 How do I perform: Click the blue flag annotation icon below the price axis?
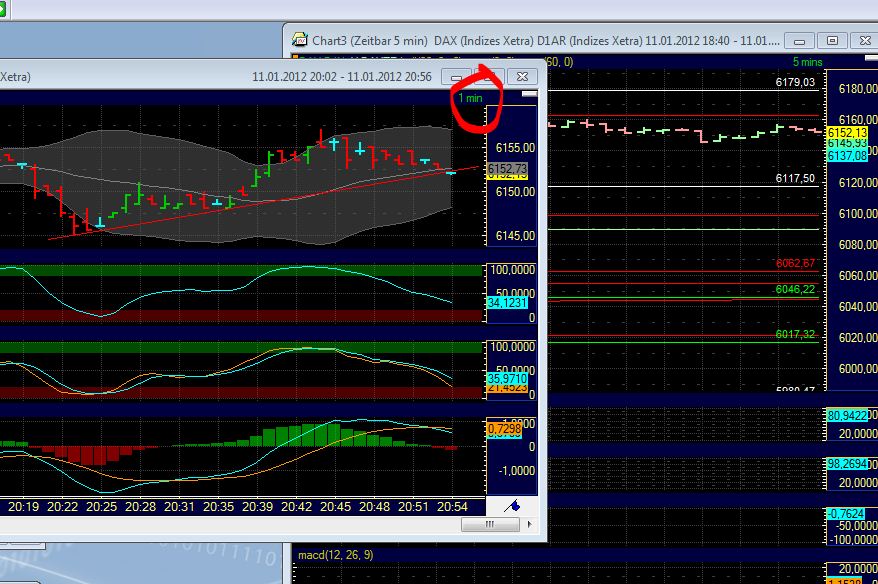coord(513,507)
